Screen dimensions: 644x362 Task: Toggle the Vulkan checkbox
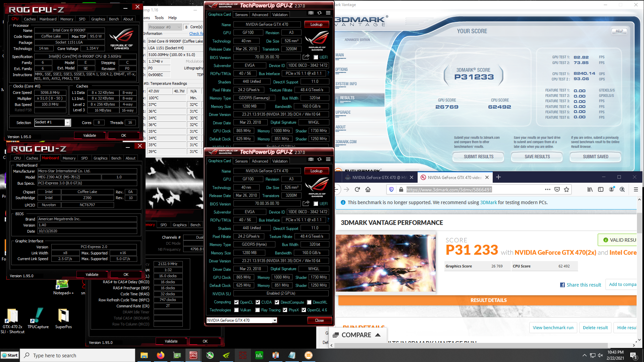tap(236, 310)
